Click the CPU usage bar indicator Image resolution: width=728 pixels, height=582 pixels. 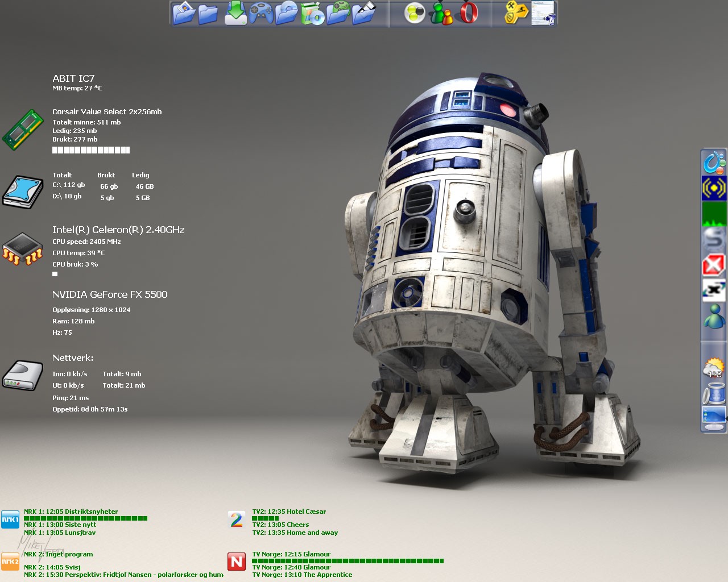coord(55,274)
